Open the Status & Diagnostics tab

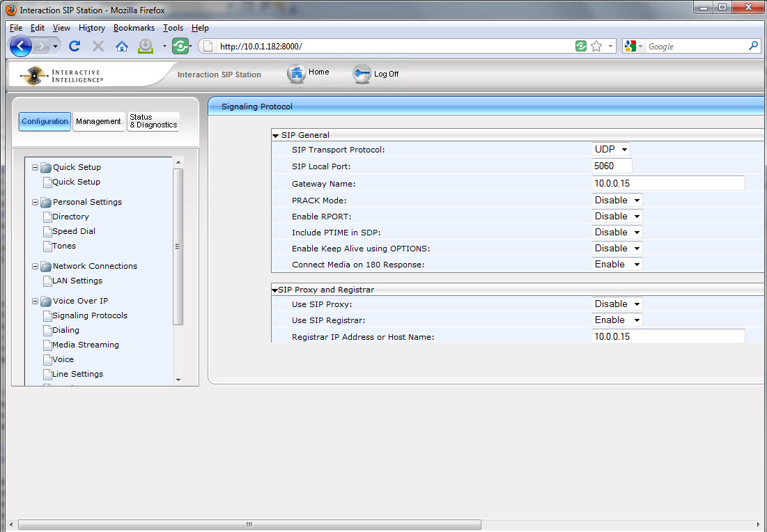pyautogui.click(x=153, y=122)
